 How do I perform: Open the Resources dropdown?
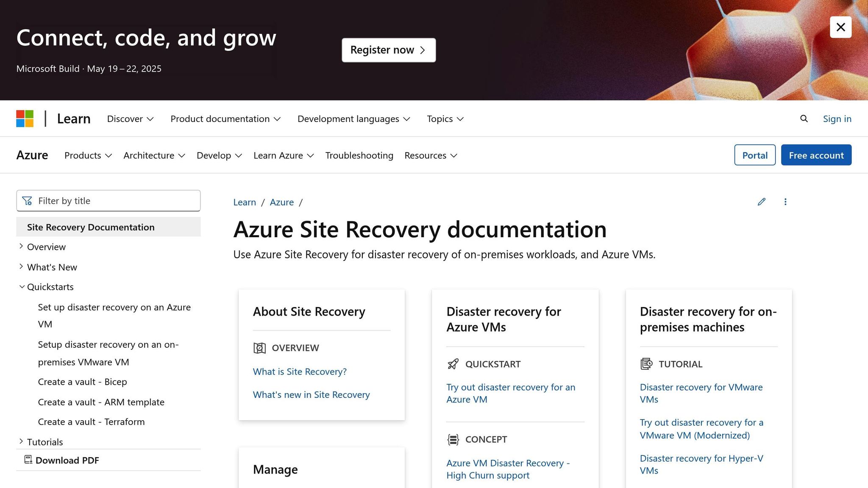pos(431,155)
